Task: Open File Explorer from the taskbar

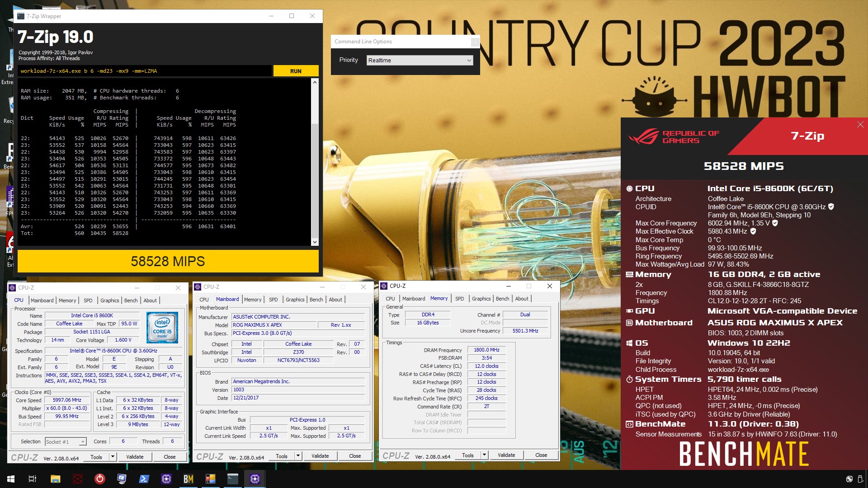Action: pyautogui.click(x=55, y=479)
